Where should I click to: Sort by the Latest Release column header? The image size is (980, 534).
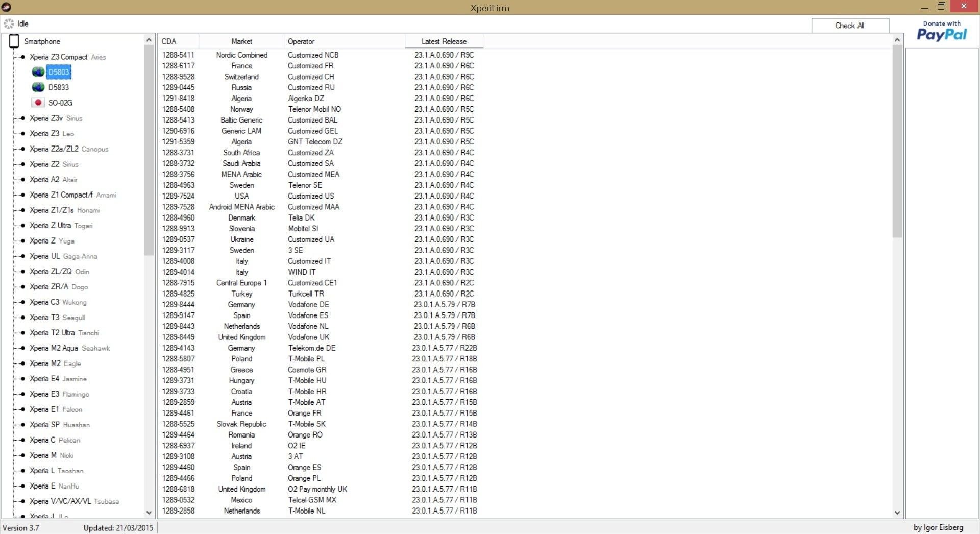tap(444, 41)
